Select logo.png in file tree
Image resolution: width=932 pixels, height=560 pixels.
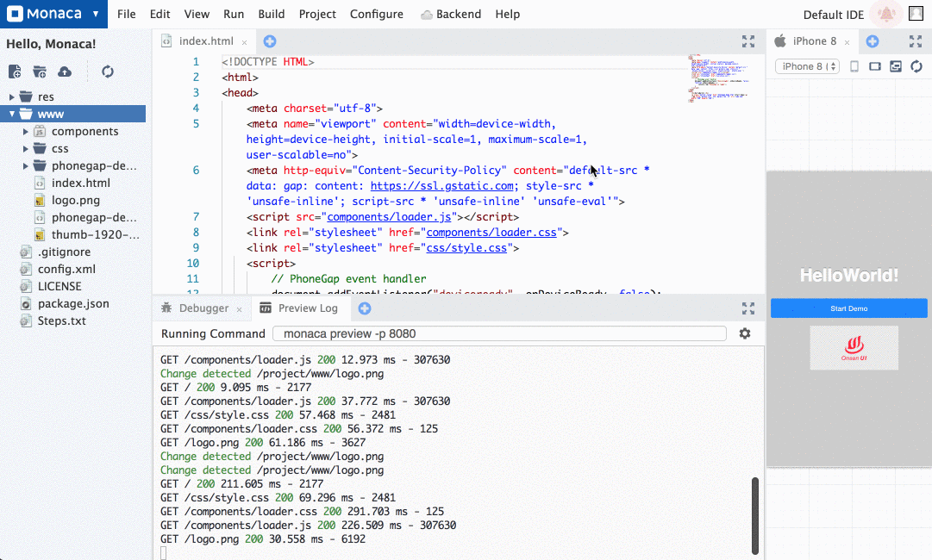pos(76,200)
